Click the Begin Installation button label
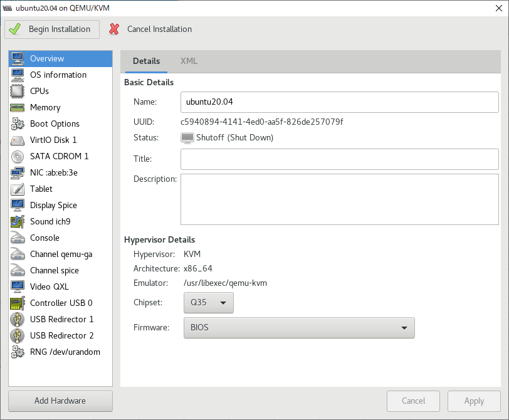This screenshot has height=420, width=509. point(60,29)
